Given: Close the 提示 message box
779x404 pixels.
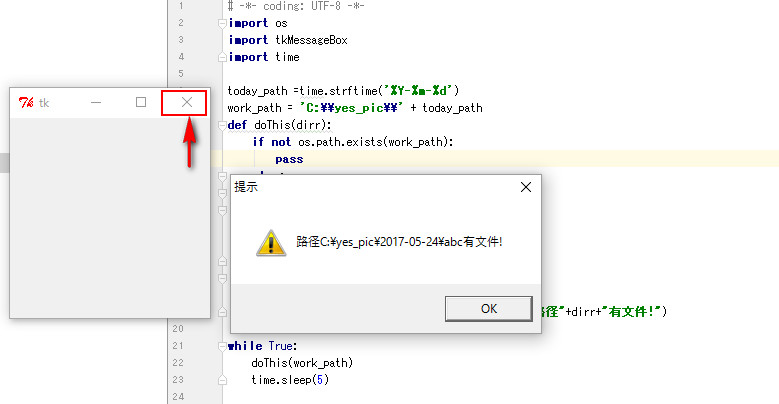Looking at the screenshot, I should pyautogui.click(x=526, y=187).
